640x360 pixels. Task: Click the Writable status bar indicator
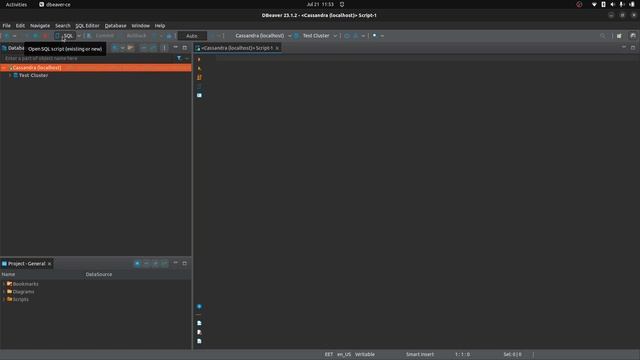(365, 355)
